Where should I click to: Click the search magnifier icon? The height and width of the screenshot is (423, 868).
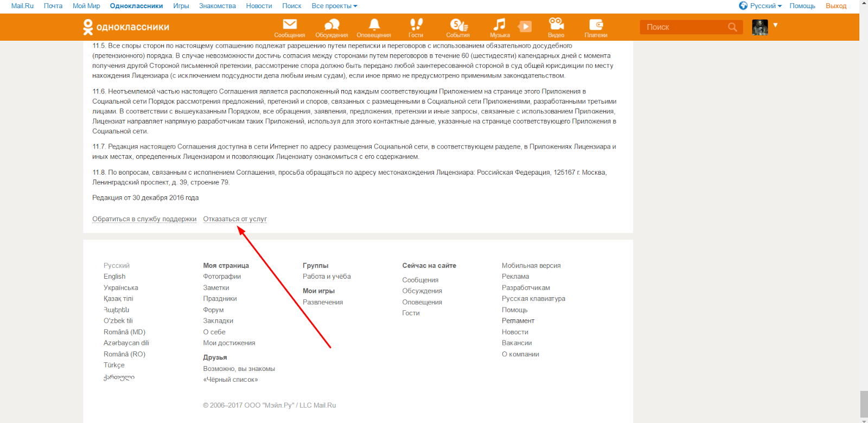point(732,27)
